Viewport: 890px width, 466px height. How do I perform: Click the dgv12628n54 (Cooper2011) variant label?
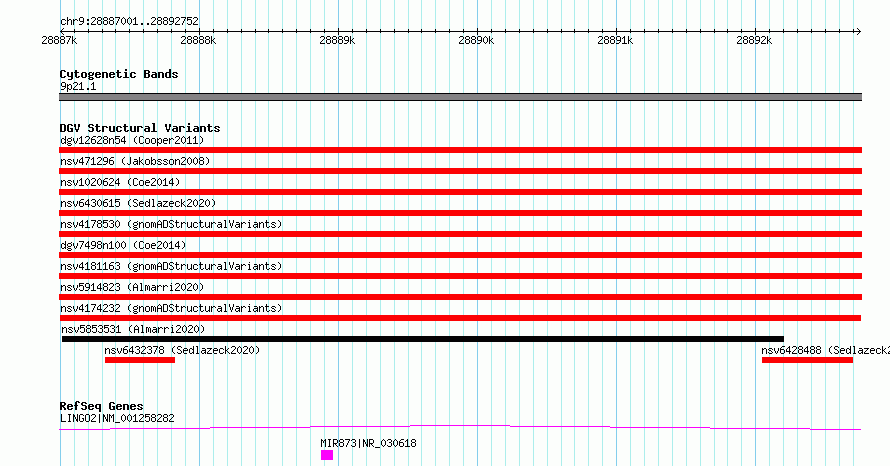tap(132, 140)
